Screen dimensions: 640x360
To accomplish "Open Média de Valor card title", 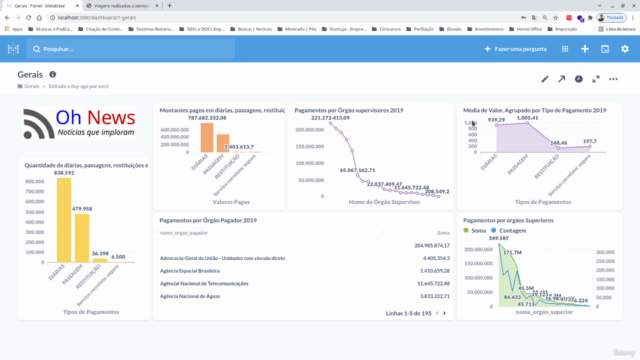I will pyautogui.click(x=535, y=110).
